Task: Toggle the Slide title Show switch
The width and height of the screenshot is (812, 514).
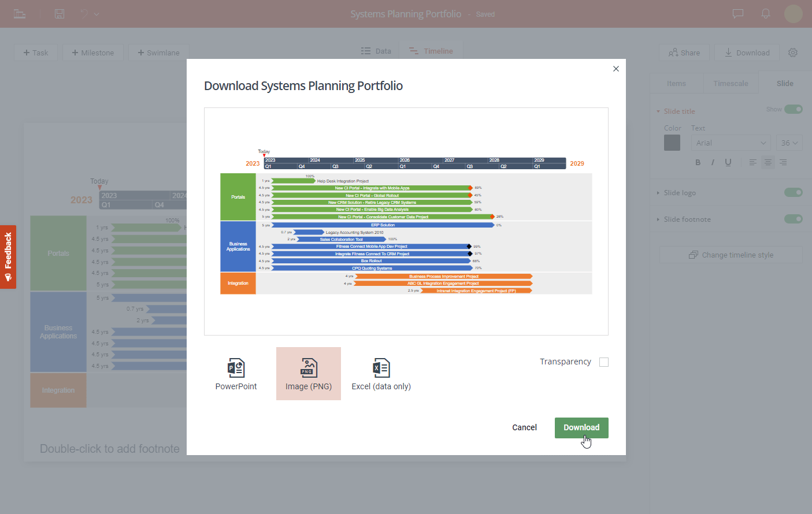Action: pos(794,109)
